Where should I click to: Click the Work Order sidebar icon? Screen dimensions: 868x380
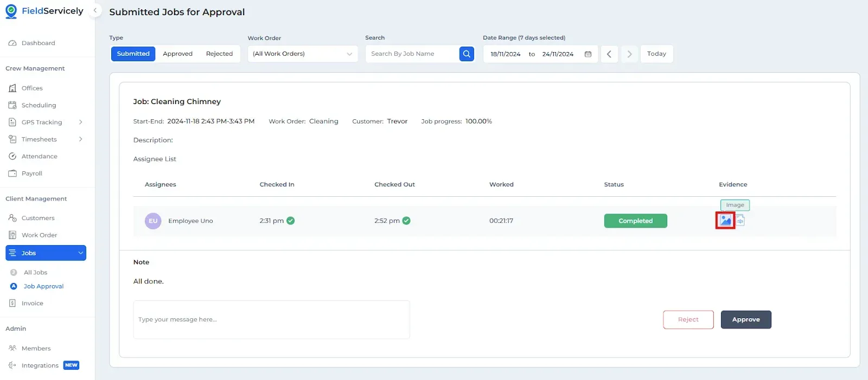click(x=12, y=235)
